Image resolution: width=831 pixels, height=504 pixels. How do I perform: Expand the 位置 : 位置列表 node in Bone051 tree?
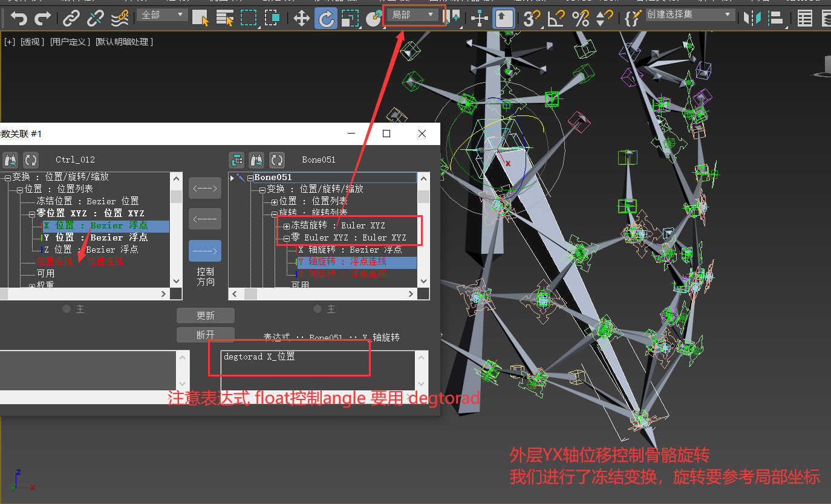[275, 201]
